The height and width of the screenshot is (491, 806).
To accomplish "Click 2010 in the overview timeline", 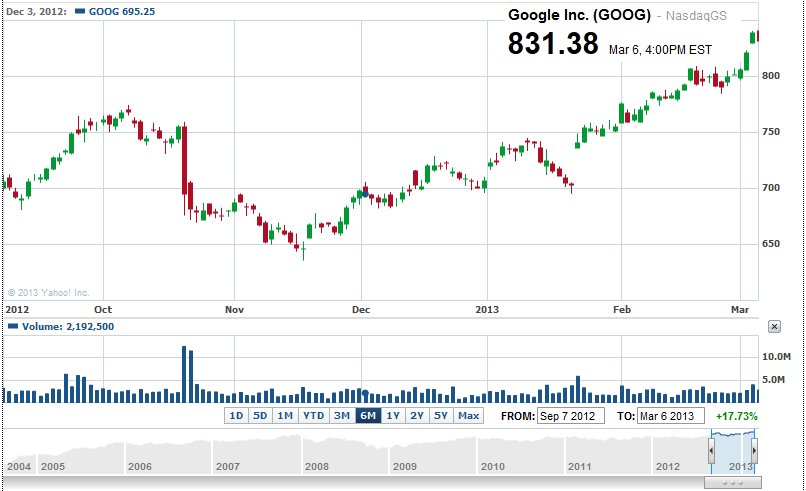I will coord(492,466).
